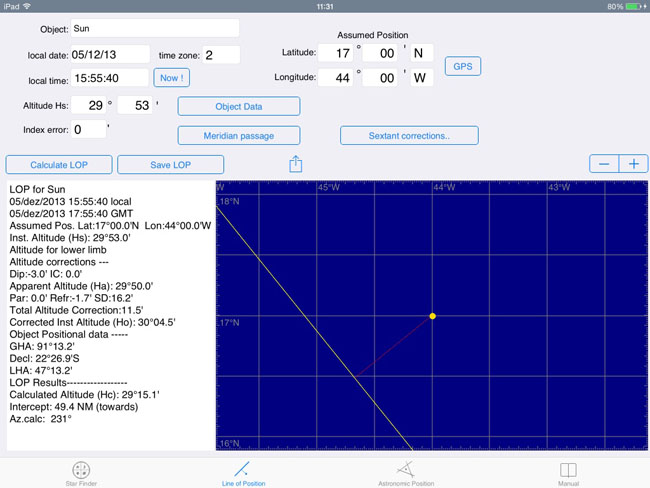The width and height of the screenshot is (650, 488).
Task: Select the LHA: 47°13.2' line
Action: pyautogui.click(x=41, y=370)
